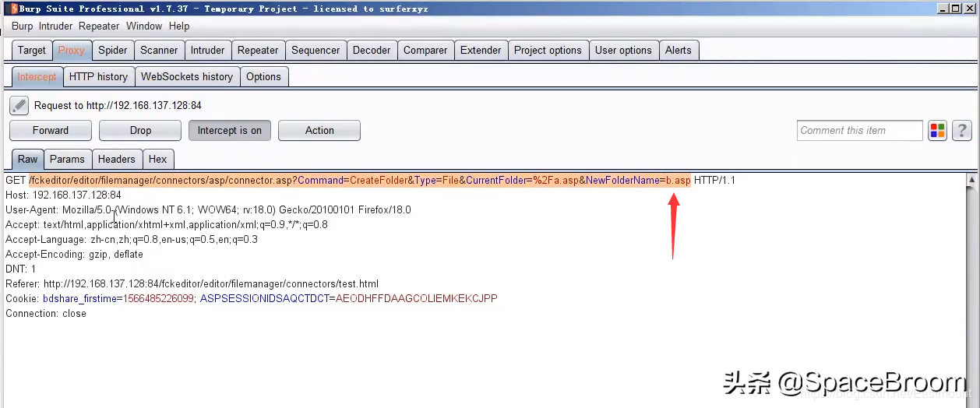
Task: Open the Burp menu
Action: click(23, 26)
